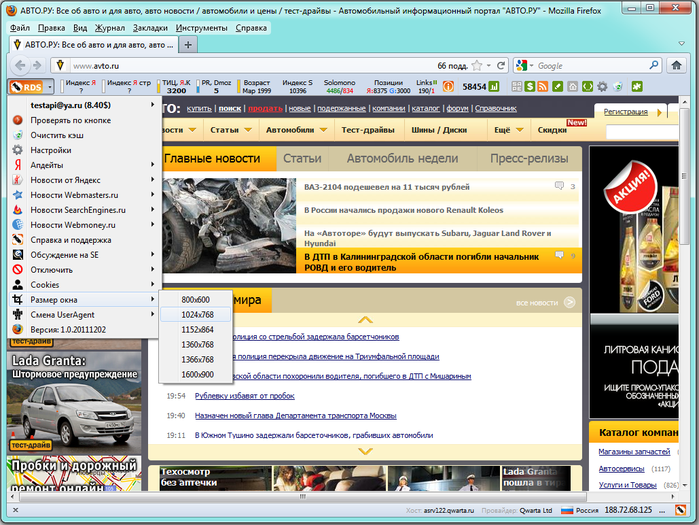Click the news list up chevron arrow
The width and height of the screenshot is (699, 525).
(x=365, y=320)
